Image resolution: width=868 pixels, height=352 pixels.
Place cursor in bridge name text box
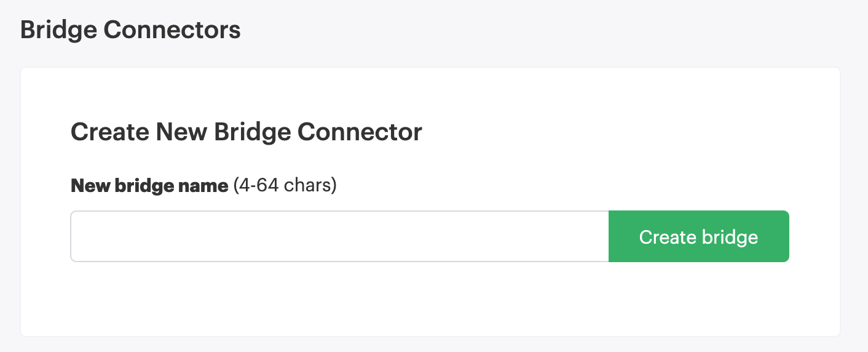339,236
